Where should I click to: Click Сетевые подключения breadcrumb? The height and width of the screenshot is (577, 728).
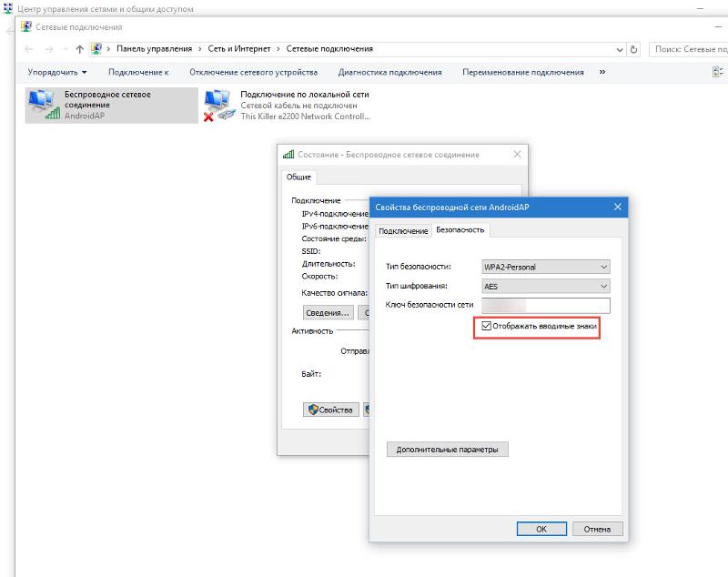tap(329, 49)
